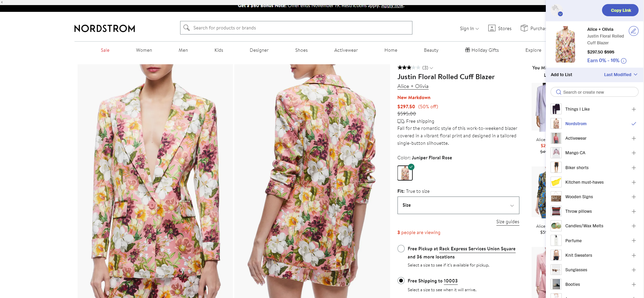
Task: Click the search magnifier icon in search bar
Action: (x=186, y=28)
